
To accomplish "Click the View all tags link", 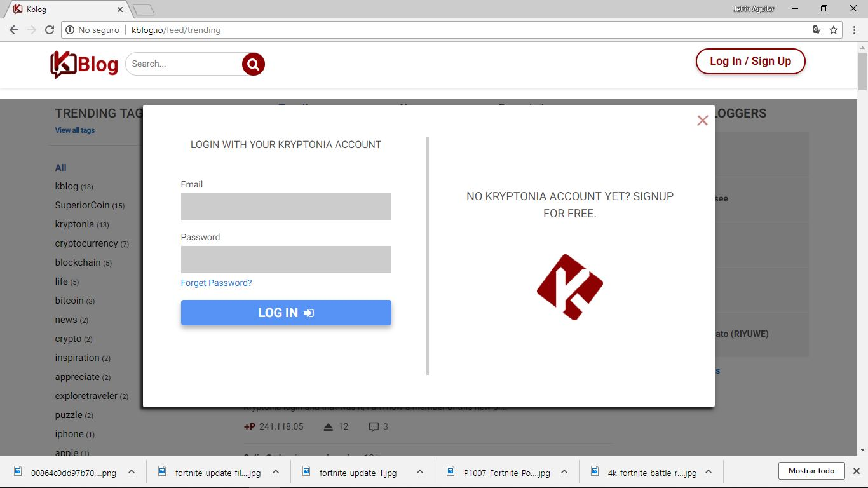I will pyautogui.click(x=75, y=130).
